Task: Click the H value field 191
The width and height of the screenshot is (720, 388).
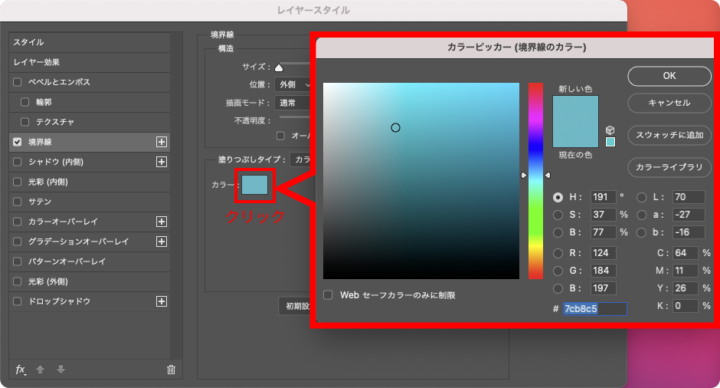Action: pyautogui.click(x=602, y=197)
